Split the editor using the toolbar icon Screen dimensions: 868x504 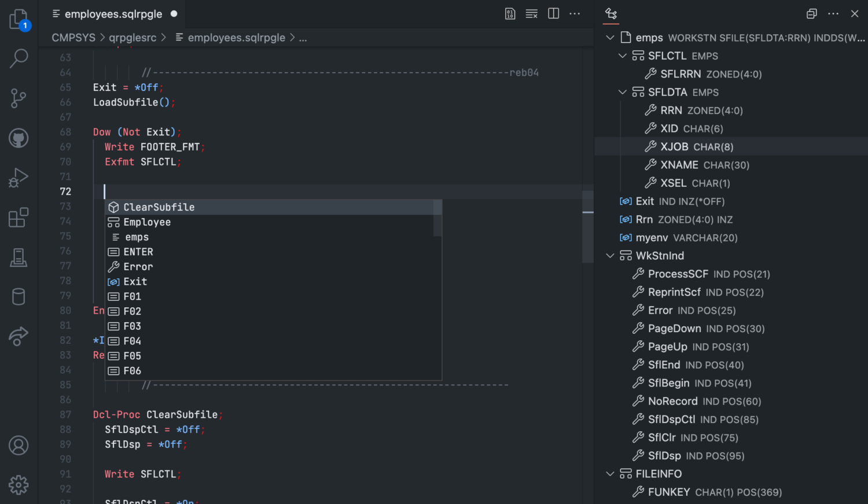click(553, 13)
